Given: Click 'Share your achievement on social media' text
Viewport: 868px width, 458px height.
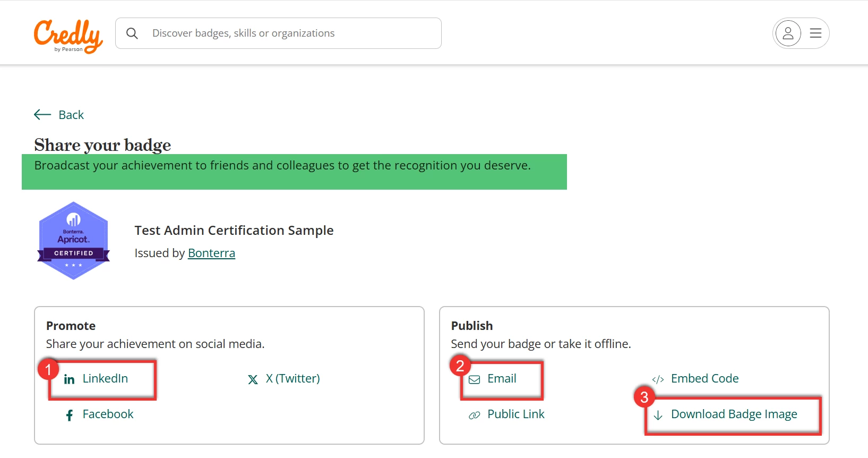Looking at the screenshot, I should [155, 344].
